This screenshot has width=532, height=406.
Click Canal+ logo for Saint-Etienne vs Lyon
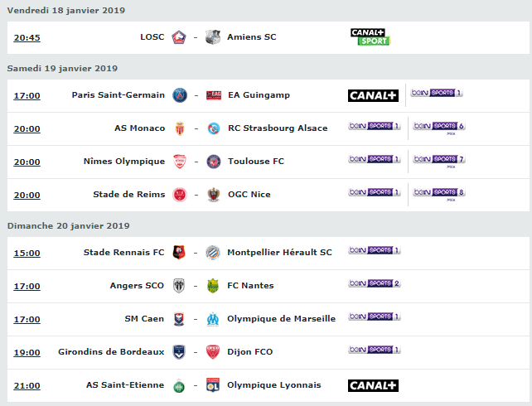pyautogui.click(x=373, y=385)
